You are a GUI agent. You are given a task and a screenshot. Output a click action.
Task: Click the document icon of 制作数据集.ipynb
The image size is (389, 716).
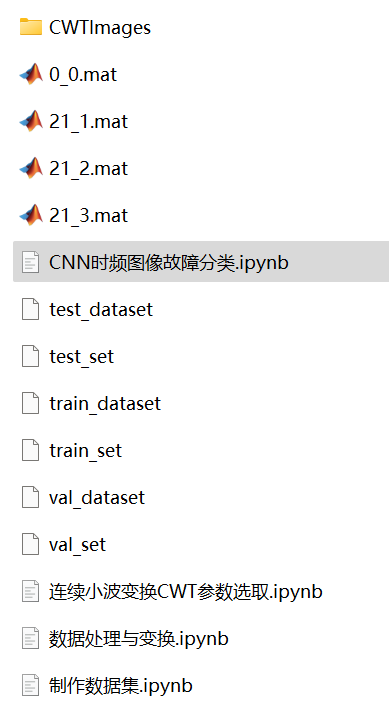(x=31, y=685)
